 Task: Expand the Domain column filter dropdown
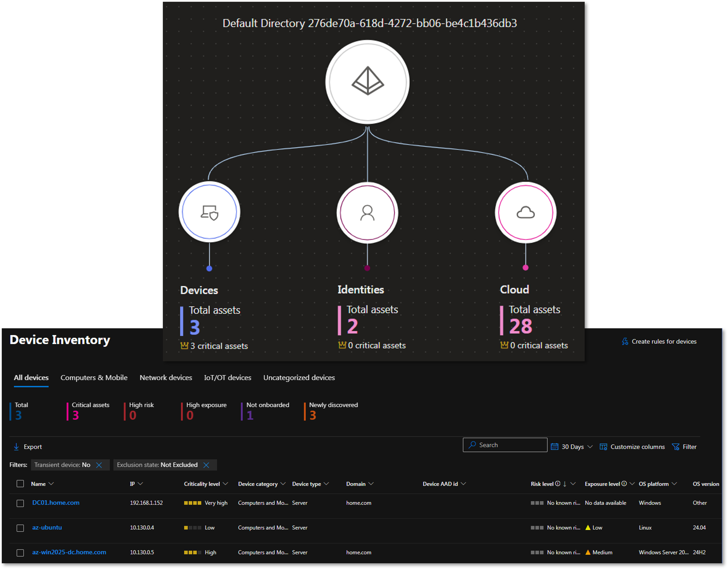click(371, 484)
